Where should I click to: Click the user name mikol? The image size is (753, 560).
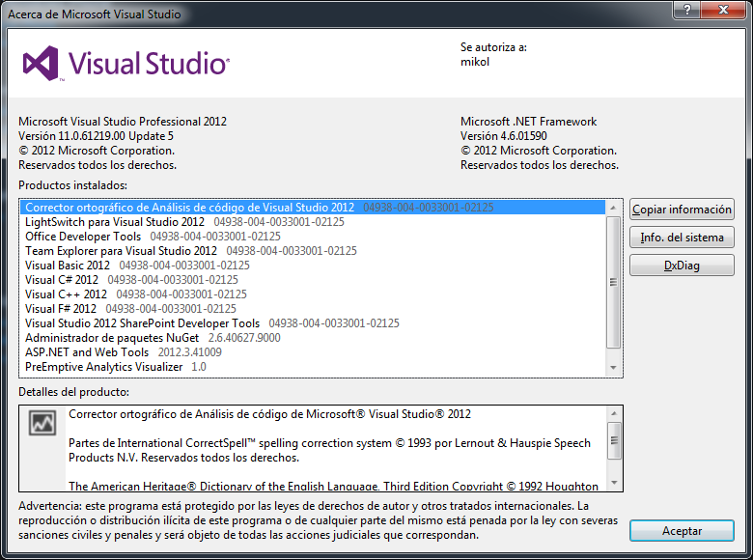click(475, 62)
